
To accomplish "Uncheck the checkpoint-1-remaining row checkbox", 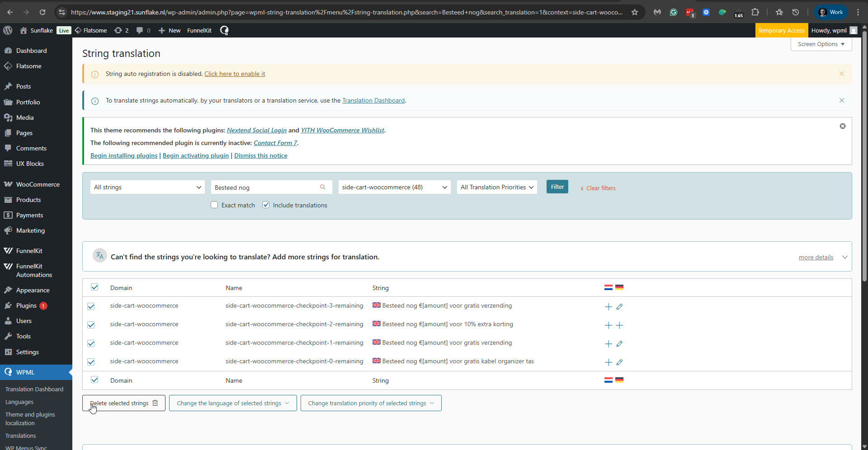I will pyautogui.click(x=91, y=343).
